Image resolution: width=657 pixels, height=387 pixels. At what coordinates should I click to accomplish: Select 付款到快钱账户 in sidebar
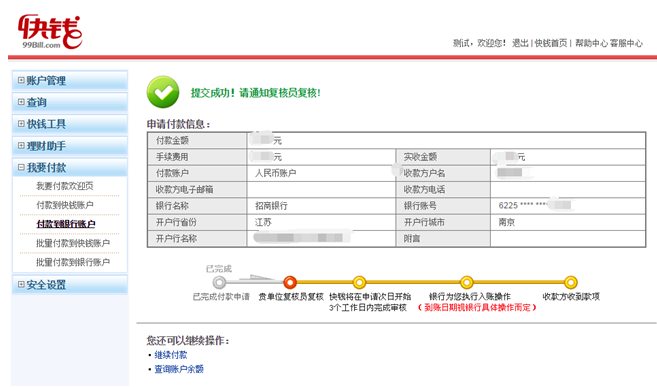pos(65,205)
